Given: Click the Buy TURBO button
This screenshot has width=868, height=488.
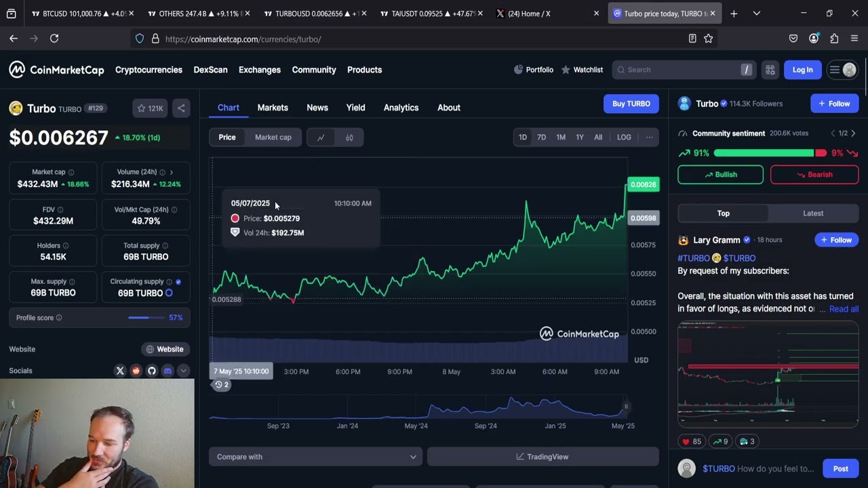Looking at the screenshot, I should (631, 104).
